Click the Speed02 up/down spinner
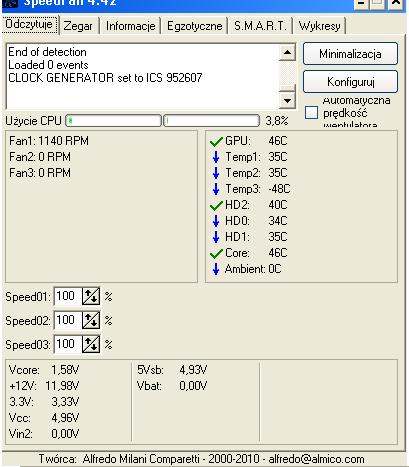The width and height of the screenshot is (409, 467). tap(91, 320)
